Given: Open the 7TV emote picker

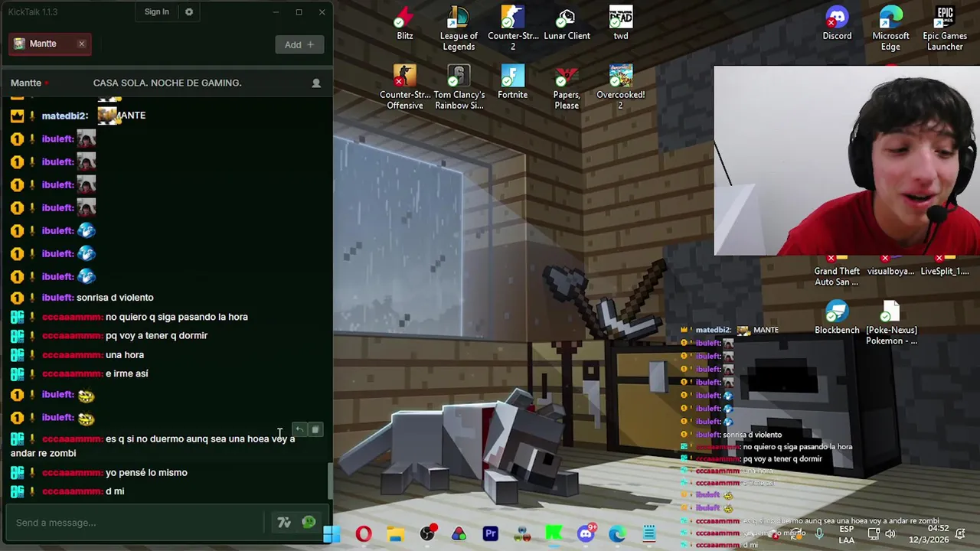Looking at the screenshot, I should click(x=284, y=523).
